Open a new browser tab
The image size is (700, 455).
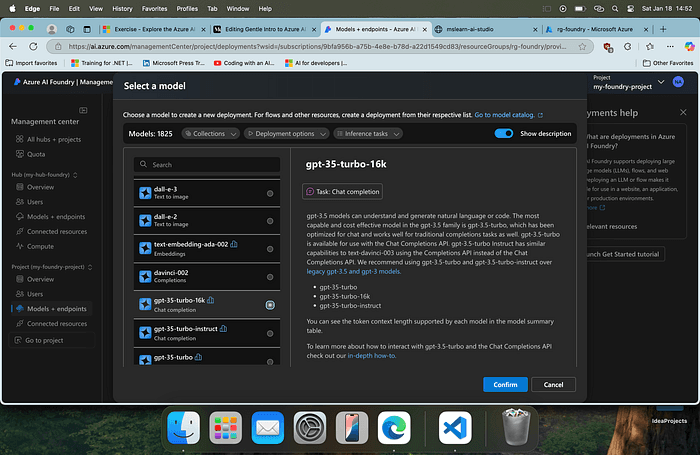tap(663, 29)
